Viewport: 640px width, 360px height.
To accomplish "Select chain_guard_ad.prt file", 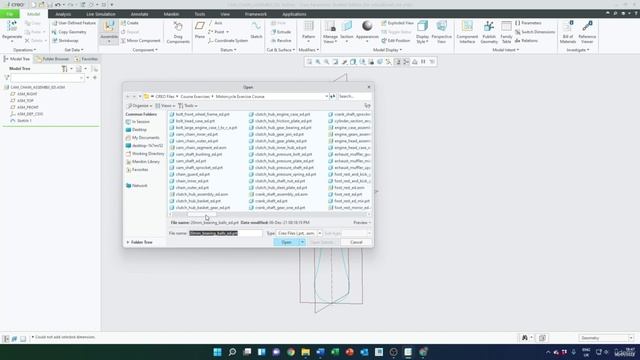I will pos(189,175).
